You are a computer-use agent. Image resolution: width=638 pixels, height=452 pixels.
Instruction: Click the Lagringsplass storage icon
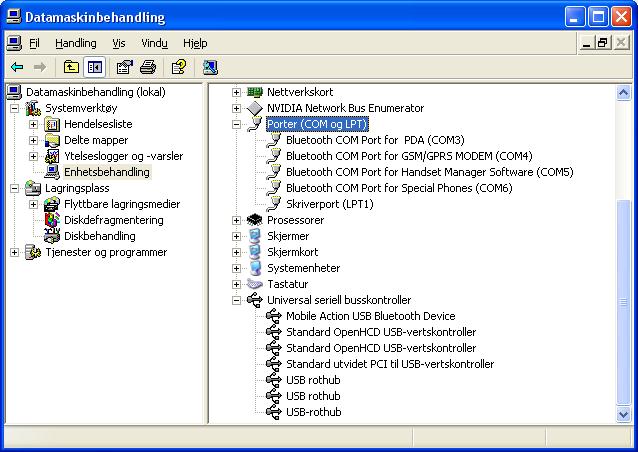[33, 188]
